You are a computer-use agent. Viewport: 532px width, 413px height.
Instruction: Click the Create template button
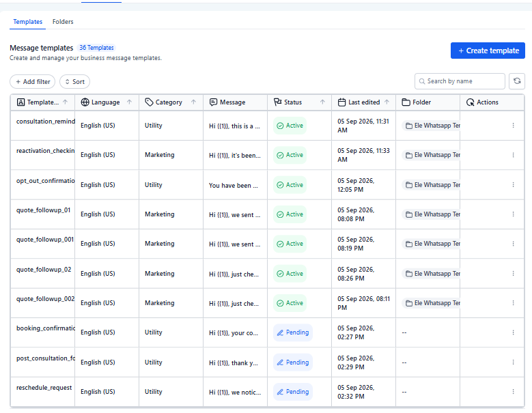pyautogui.click(x=488, y=51)
